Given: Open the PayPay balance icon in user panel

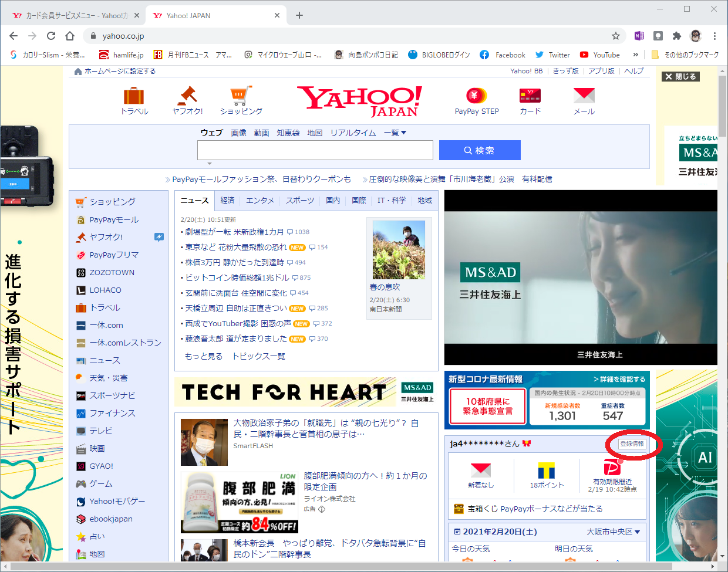Looking at the screenshot, I should pyautogui.click(x=612, y=468).
